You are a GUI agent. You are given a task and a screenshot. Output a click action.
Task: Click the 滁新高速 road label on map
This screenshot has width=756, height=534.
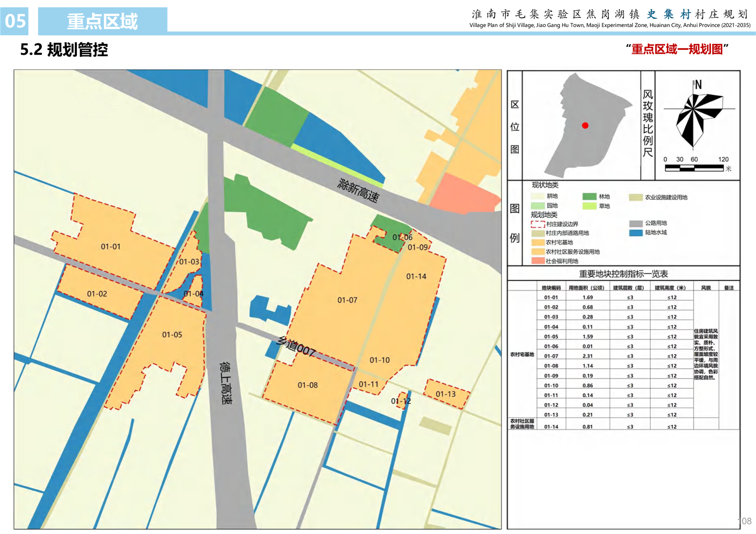pyautogui.click(x=358, y=191)
